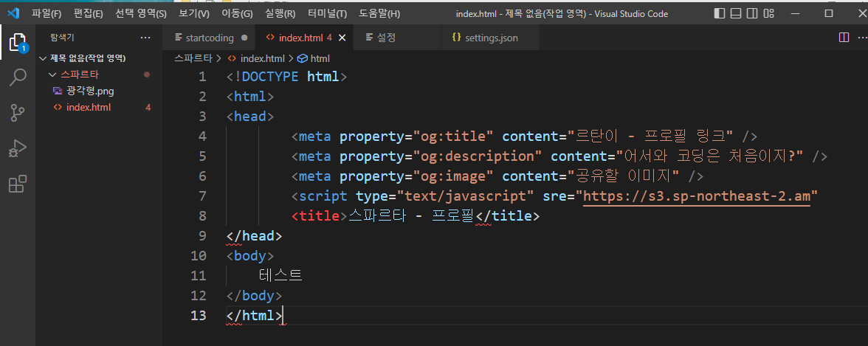
Task: Click og:image attribute value
Action: [x=453, y=176]
